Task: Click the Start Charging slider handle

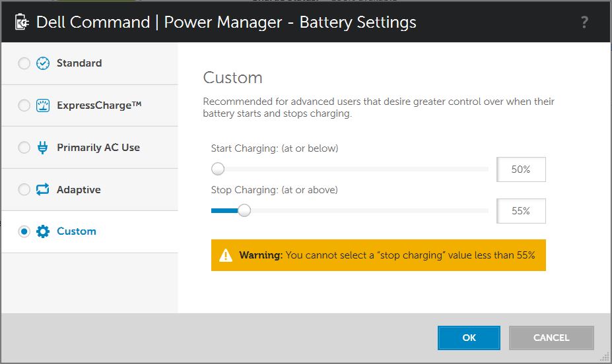Action: click(x=218, y=169)
